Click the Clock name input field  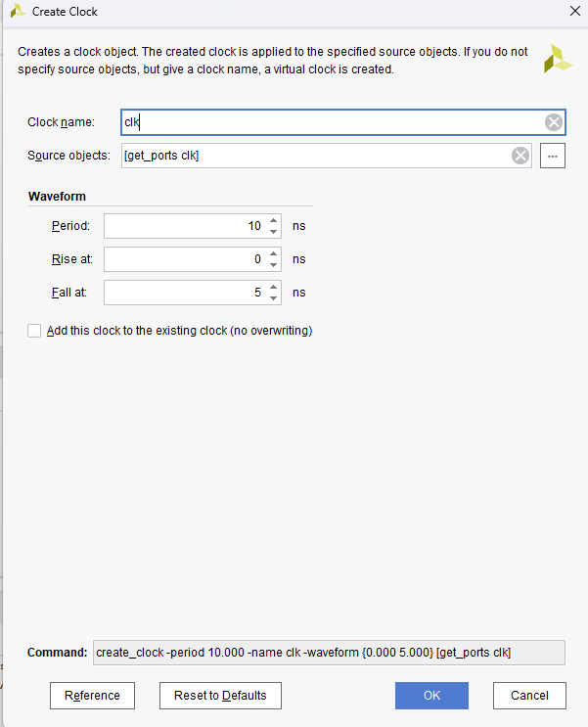coord(333,122)
